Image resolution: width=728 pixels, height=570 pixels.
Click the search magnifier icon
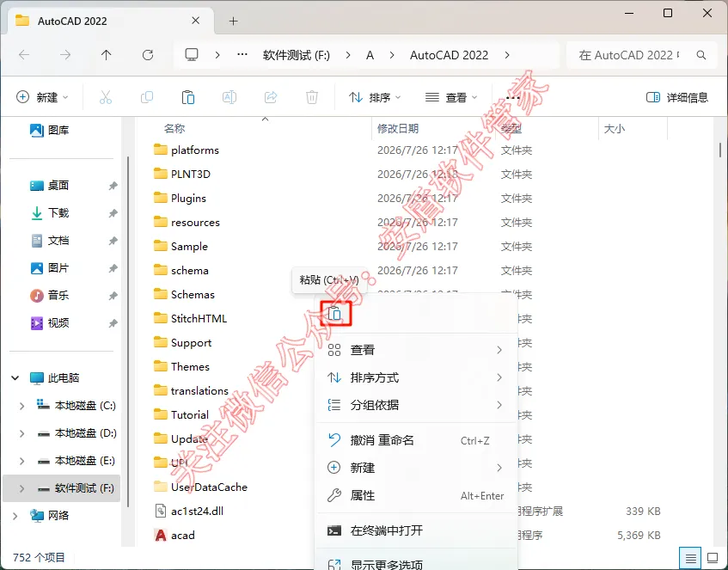[x=701, y=55]
